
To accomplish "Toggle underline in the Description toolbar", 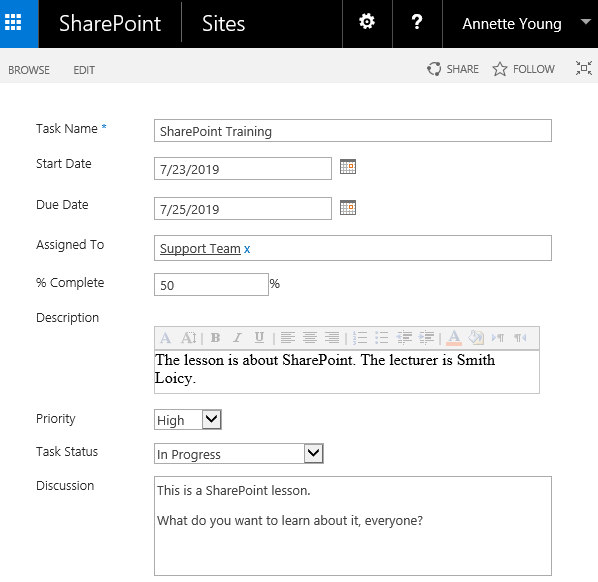I will click(x=259, y=338).
